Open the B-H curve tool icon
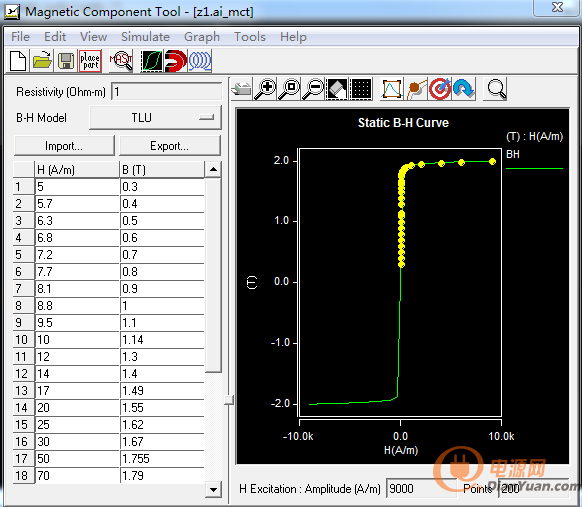Screen dimensions: 582x507 click(x=152, y=61)
